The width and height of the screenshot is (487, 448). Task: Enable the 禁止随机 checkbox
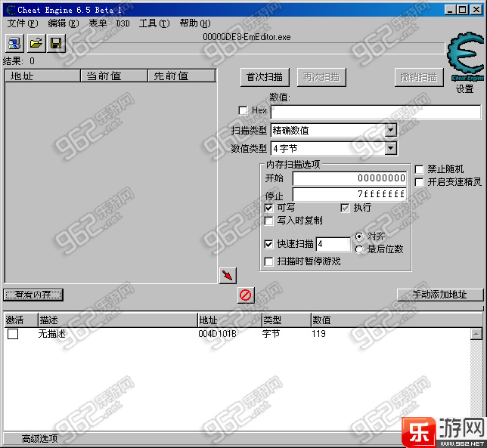click(419, 169)
